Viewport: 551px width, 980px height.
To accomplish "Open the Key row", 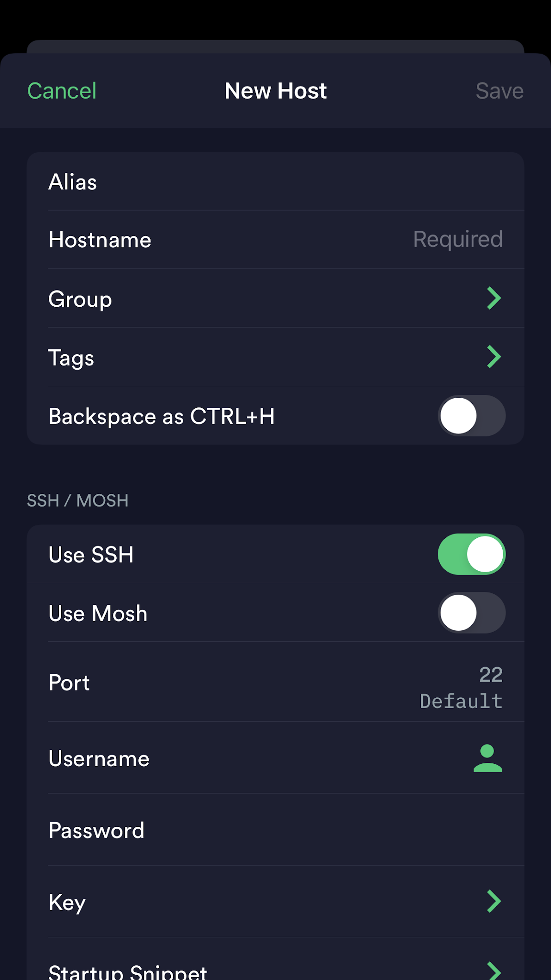I will (67, 902).
